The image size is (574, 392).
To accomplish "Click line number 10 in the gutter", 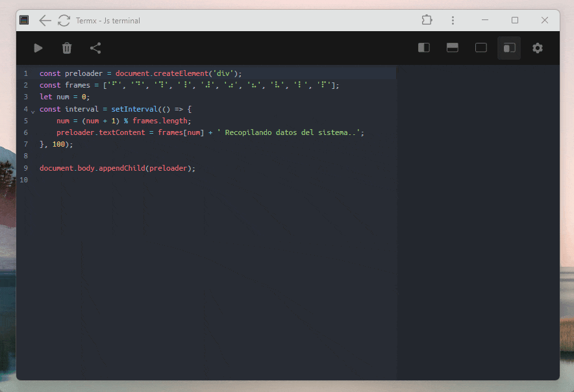I will pos(24,180).
